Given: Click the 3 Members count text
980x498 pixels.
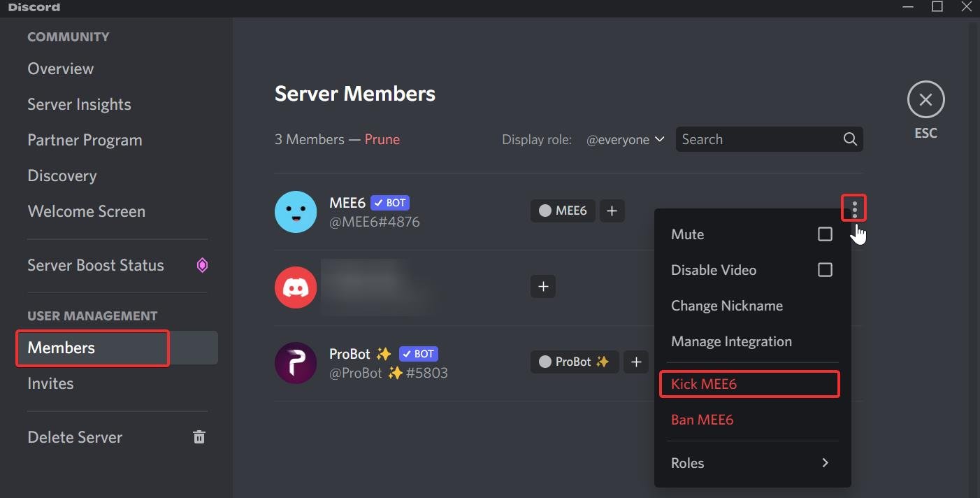Looking at the screenshot, I should tap(310, 139).
